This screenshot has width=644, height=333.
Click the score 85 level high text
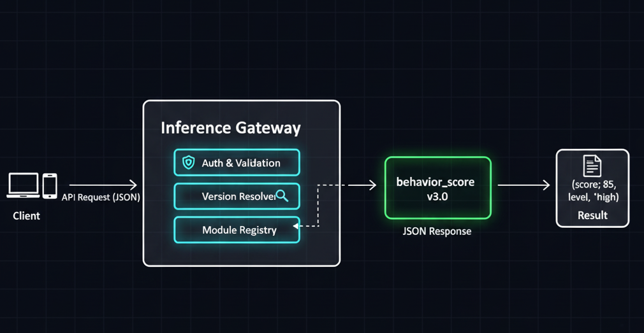pyautogui.click(x=592, y=191)
